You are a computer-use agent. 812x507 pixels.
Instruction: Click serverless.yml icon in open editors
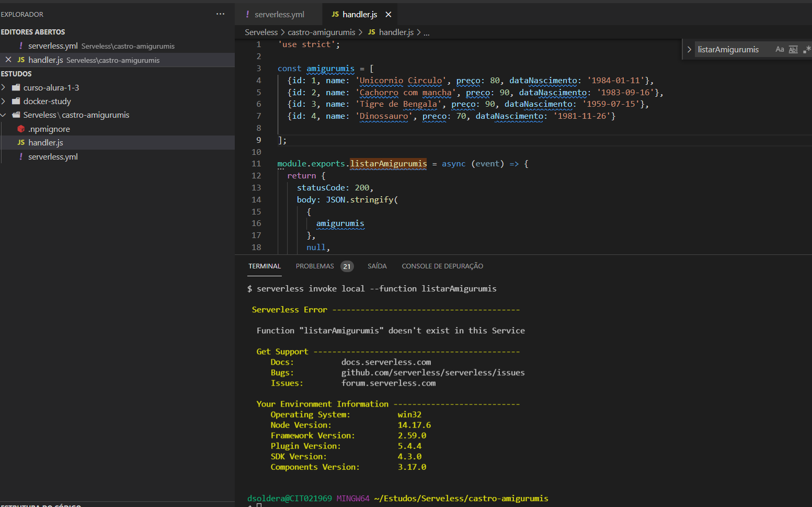coord(21,46)
